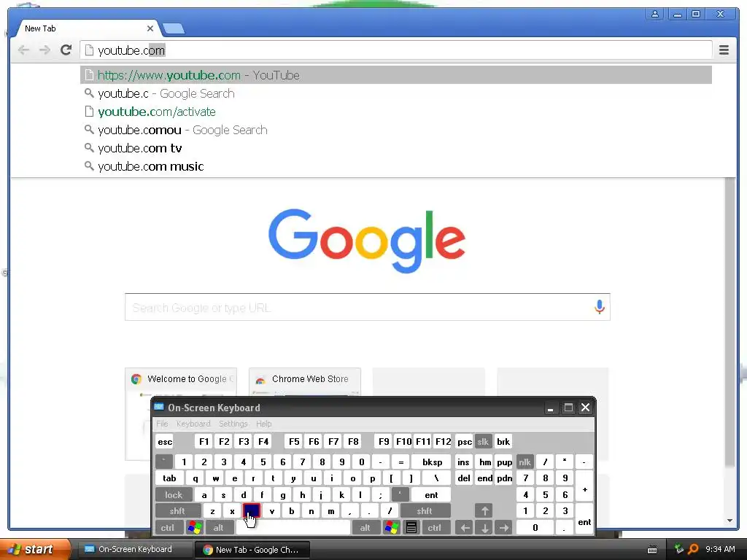Toggle the right shft key
Image resolution: width=747 pixels, height=560 pixels.
click(425, 511)
